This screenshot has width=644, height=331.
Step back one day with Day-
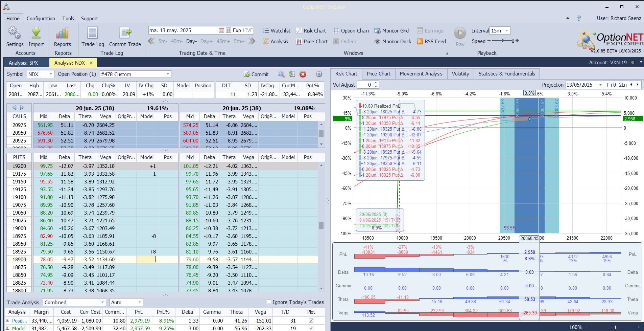191,41
